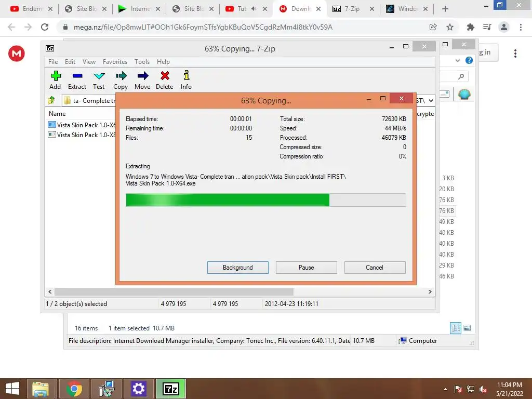Switch Explorer to details view icon

456,328
